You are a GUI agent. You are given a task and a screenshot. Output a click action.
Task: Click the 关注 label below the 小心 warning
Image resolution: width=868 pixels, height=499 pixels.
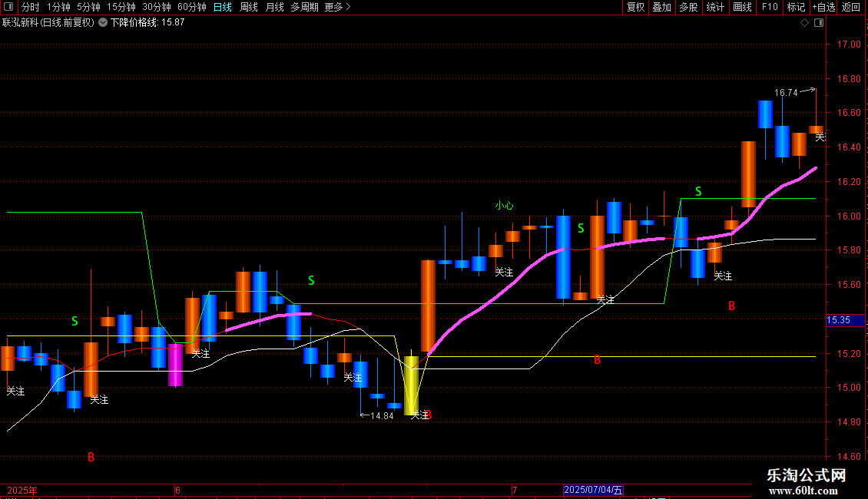tap(504, 273)
